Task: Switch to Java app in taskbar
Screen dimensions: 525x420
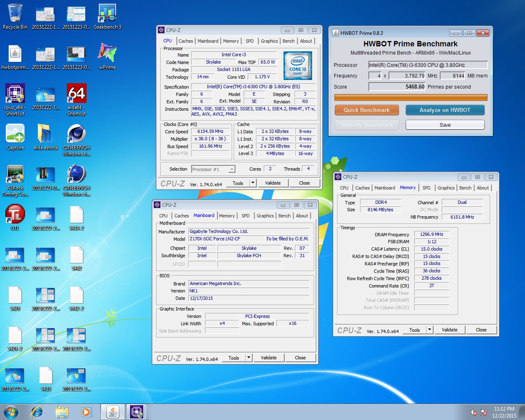Action: (113, 412)
